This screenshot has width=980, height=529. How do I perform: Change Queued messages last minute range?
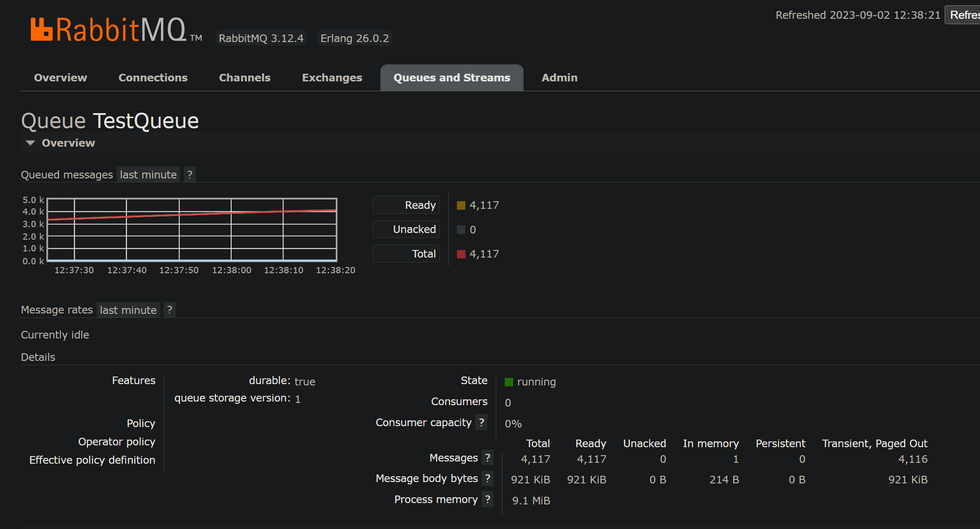click(x=148, y=175)
